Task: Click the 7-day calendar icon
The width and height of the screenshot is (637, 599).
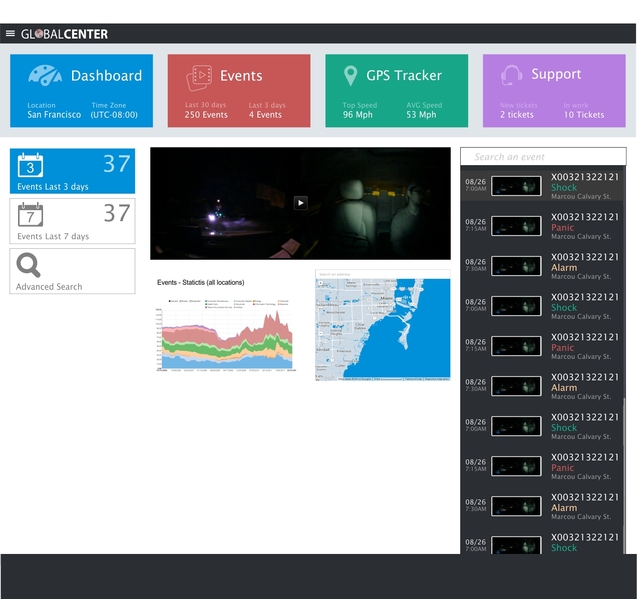Action: [x=30, y=215]
